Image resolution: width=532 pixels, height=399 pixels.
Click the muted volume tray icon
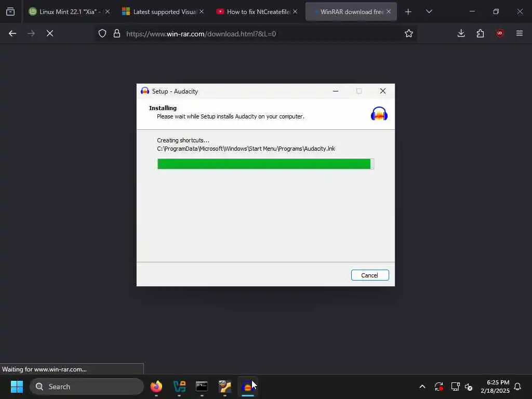click(469, 387)
